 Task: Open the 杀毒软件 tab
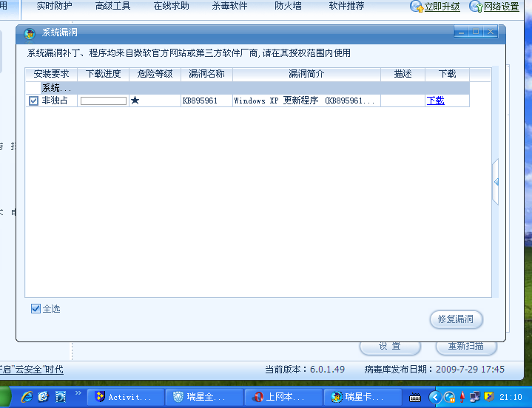(229, 6)
